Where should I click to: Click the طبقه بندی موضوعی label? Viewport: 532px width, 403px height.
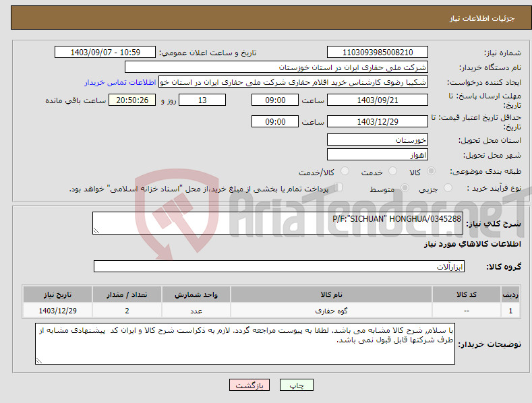(485, 172)
